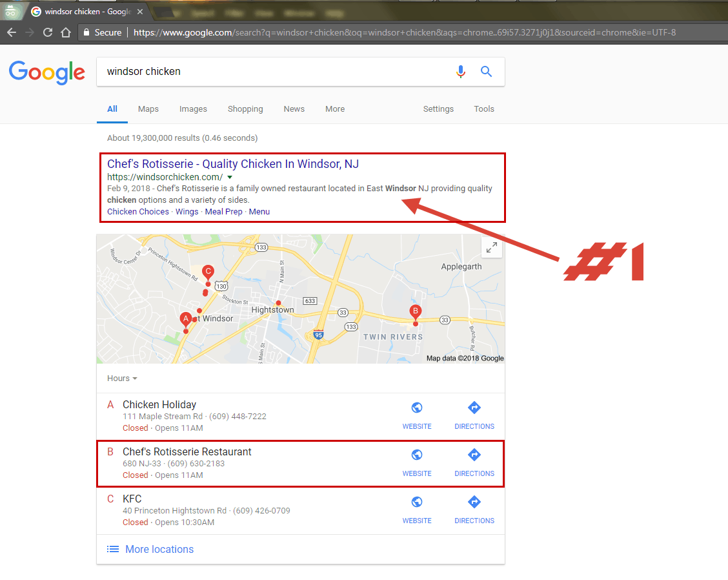Click the 'Opens 10:30AM' text for KFC
This screenshot has width=728, height=580.
(x=185, y=523)
